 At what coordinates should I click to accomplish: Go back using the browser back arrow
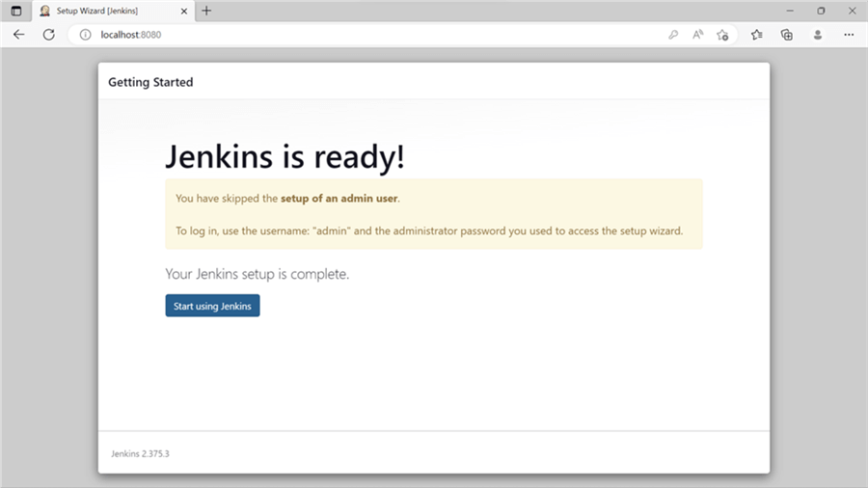[x=19, y=35]
